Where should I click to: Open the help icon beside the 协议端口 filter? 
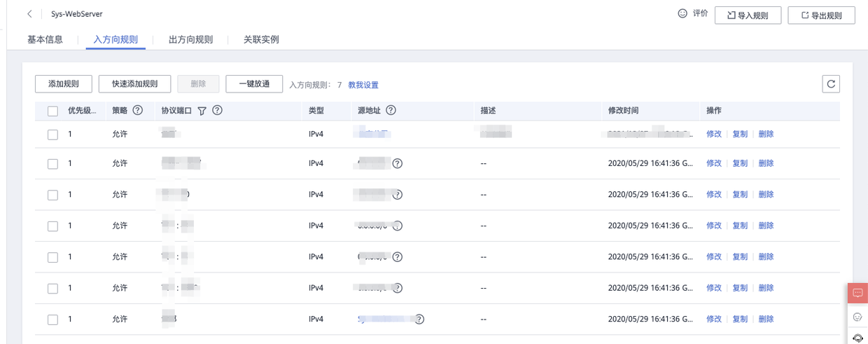tap(217, 110)
